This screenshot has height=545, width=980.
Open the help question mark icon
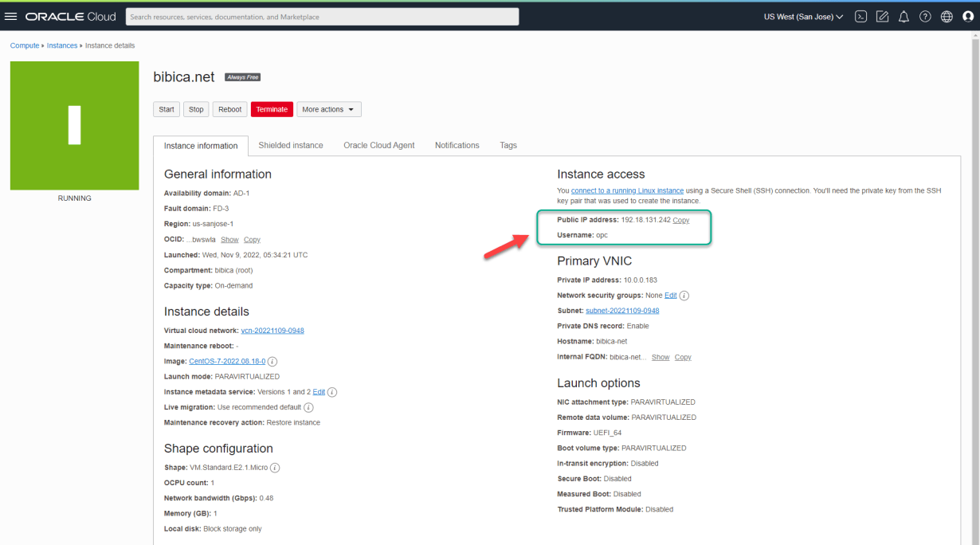925,17
